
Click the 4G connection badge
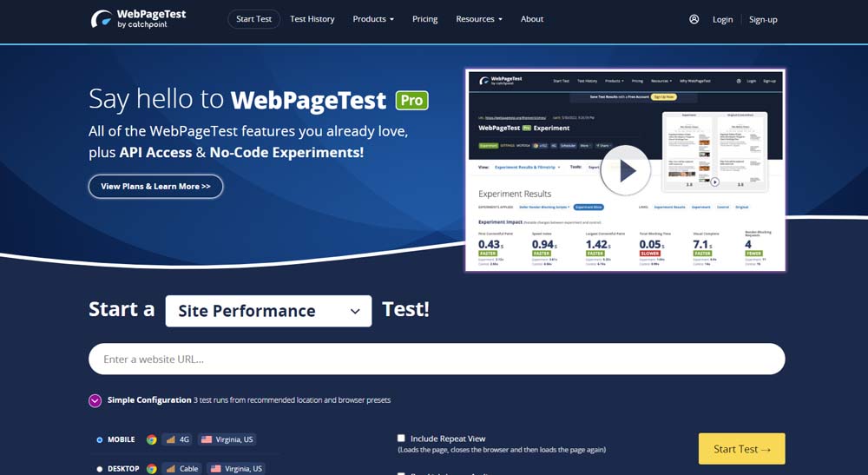point(178,439)
